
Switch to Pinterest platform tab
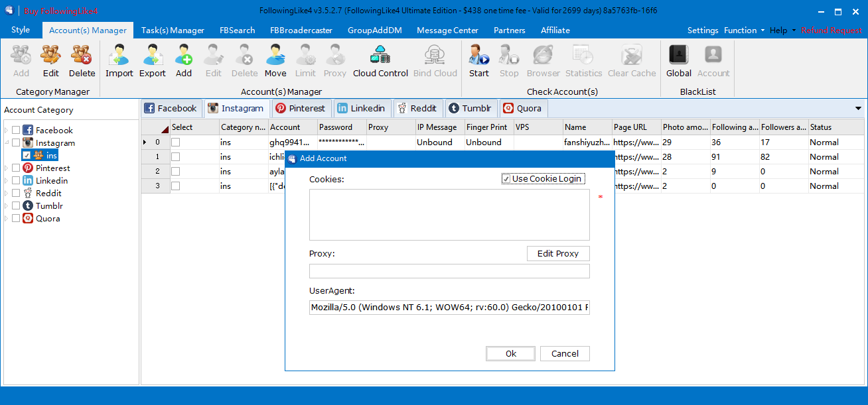[x=301, y=108]
